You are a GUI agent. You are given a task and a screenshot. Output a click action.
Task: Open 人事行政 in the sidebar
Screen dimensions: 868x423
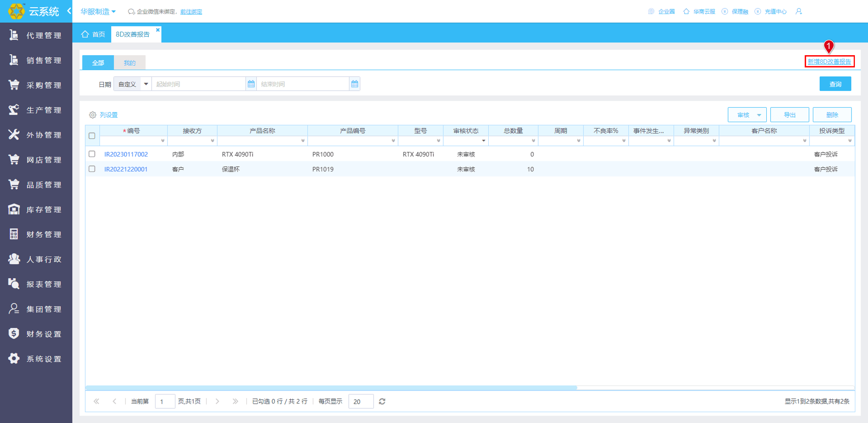pos(36,259)
